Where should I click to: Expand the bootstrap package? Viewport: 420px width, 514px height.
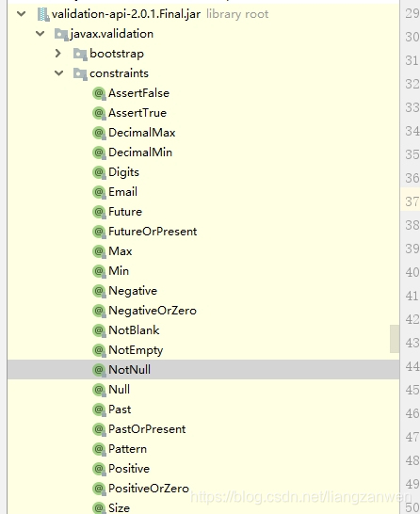coord(58,54)
